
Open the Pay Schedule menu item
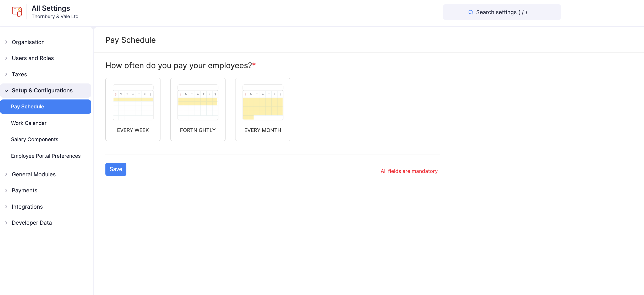[x=46, y=107]
